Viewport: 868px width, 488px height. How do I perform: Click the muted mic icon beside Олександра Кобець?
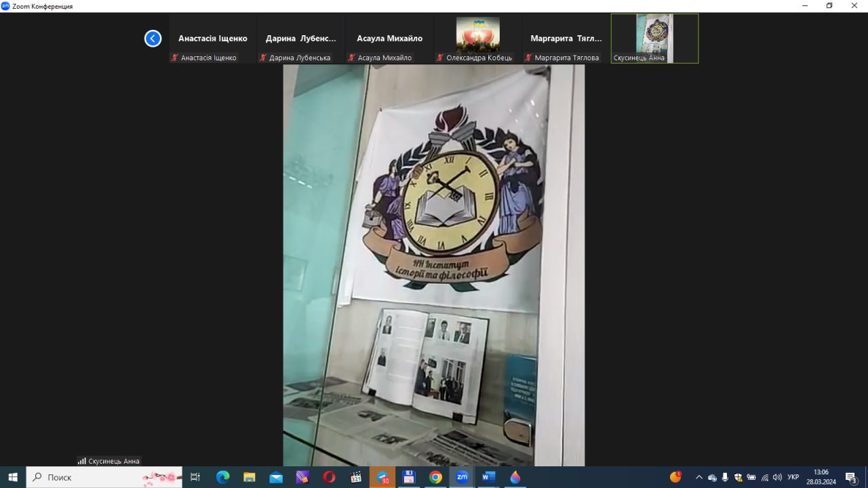point(439,58)
